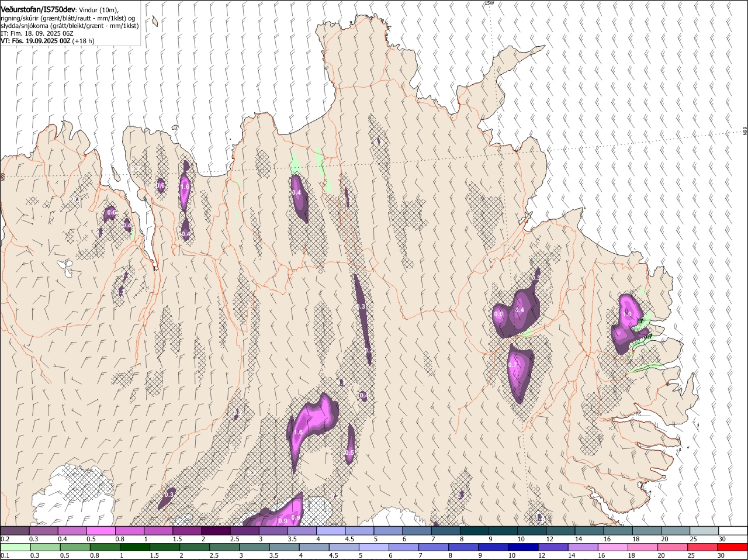Select the palest green 0.1 swatch in lower legend
The width and height of the screenshot is (748, 560).
pos(15,547)
